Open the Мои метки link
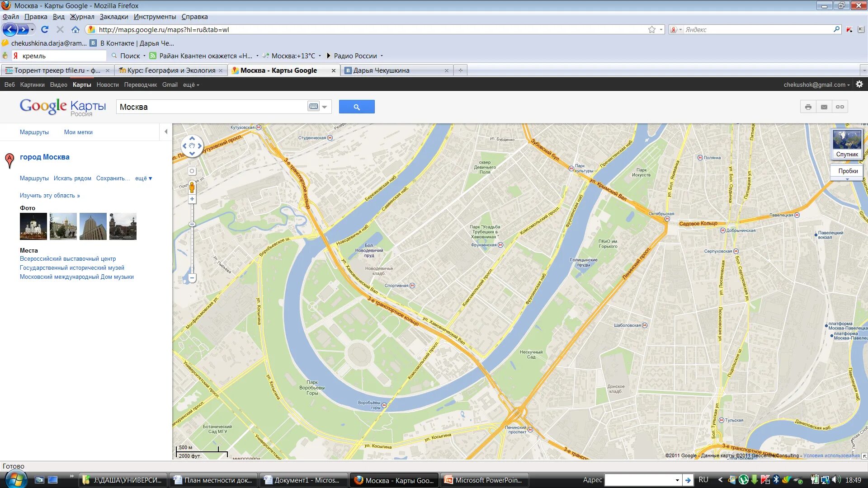868x488 pixels. click(x=78, y=132)
